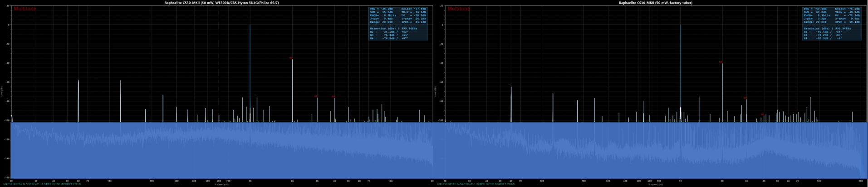Image resolution: width=868 pixels, height=187 pixels.
Task: Click right chart Frequency (Hz) axis label
Action: point(655,184)
